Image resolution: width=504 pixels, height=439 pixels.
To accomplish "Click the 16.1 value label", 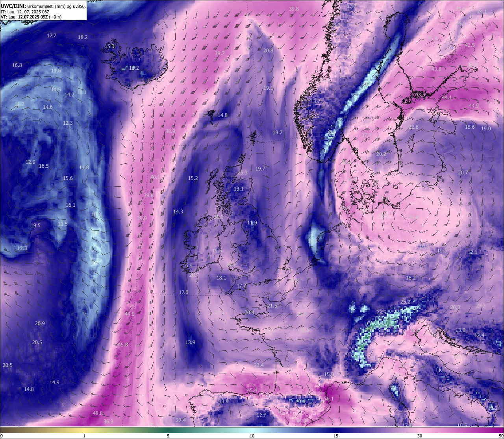I will pos(70,205).
